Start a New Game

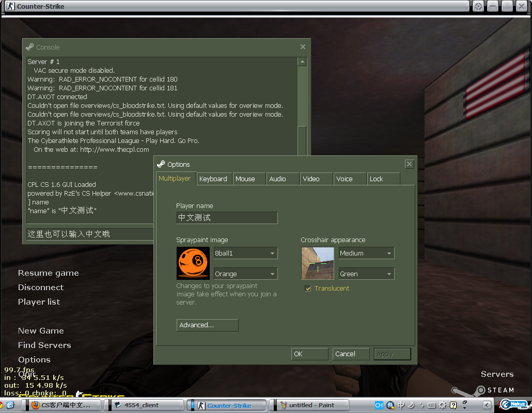[x=41, y=330]
